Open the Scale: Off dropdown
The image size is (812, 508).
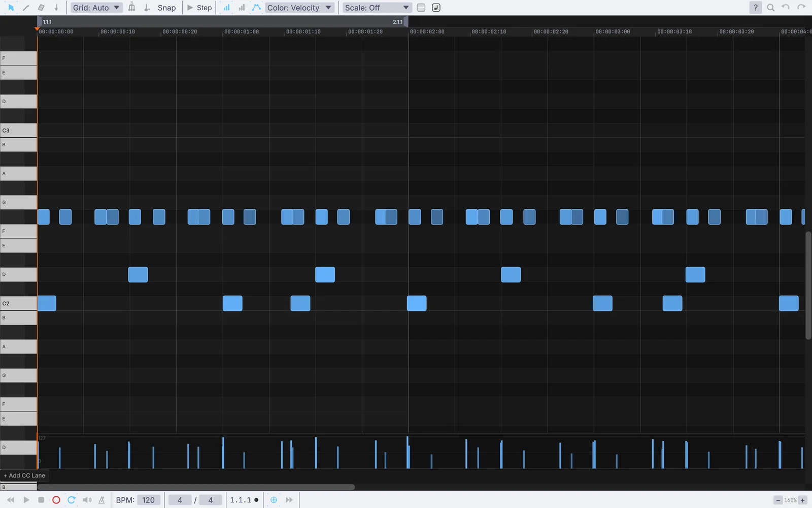click(377, 8)
